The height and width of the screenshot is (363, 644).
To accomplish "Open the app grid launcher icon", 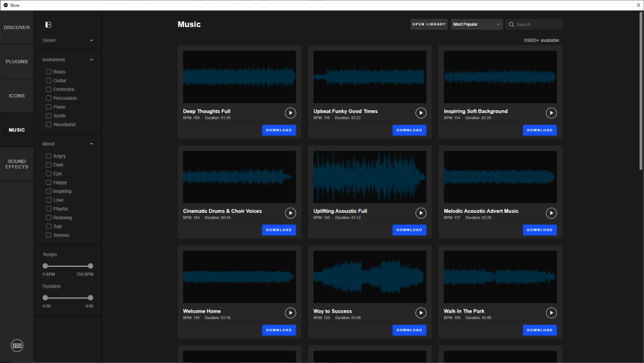I will [x=17, y=346].
